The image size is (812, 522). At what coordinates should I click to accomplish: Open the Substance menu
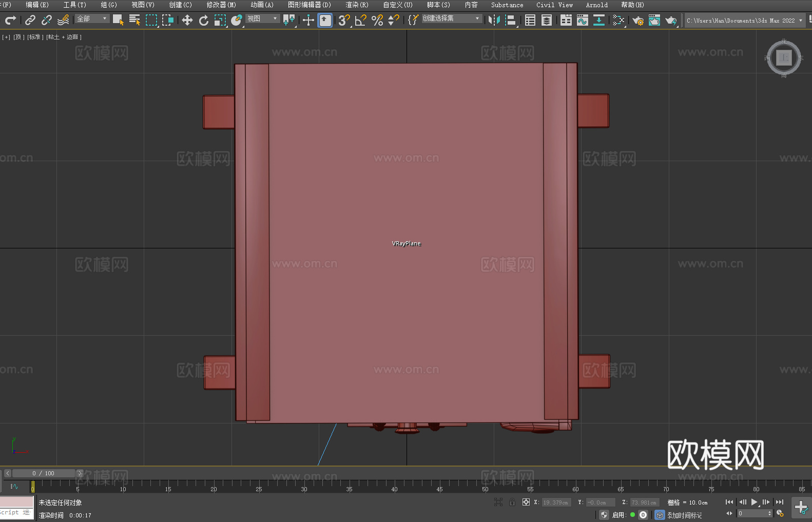(x=507, y=5)
